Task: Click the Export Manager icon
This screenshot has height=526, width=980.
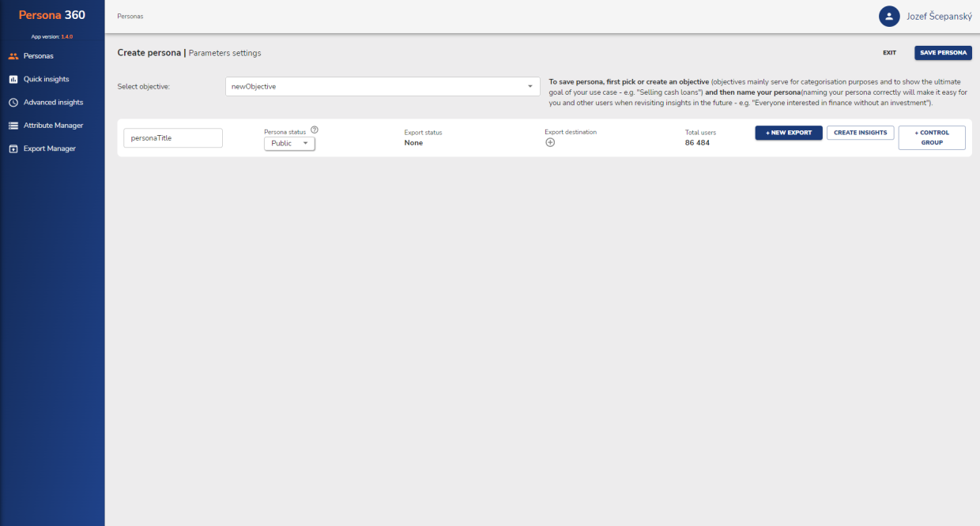Action: tap(13, 148)
